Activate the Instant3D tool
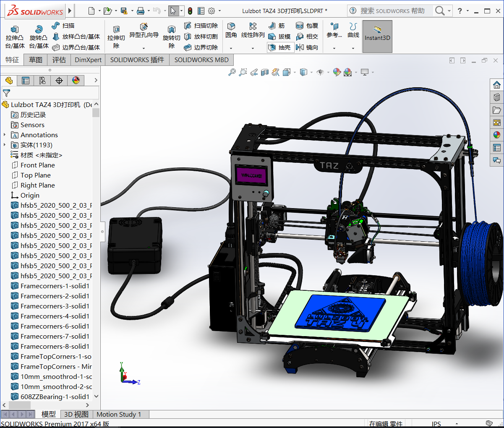504x428 pixels. click(x=377, y=36)
